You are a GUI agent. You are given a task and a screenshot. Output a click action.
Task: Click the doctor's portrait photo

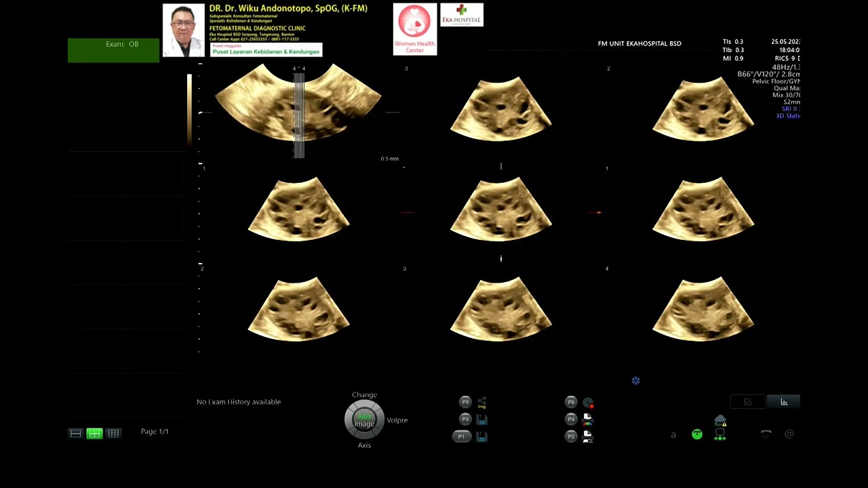tap(184, 30)
